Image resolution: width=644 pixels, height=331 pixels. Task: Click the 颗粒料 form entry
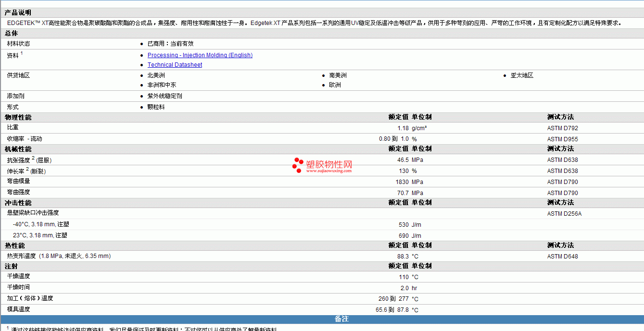(x=156, y=107)
